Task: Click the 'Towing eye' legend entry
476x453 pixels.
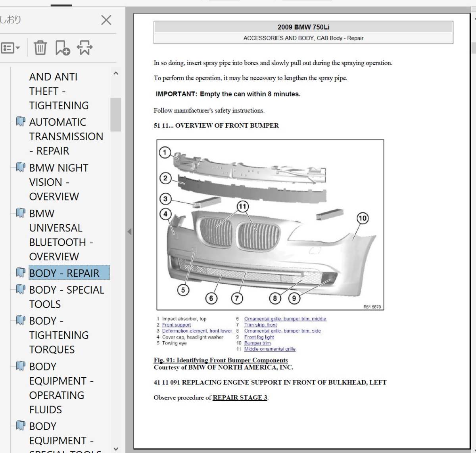Action: point(174,343)
